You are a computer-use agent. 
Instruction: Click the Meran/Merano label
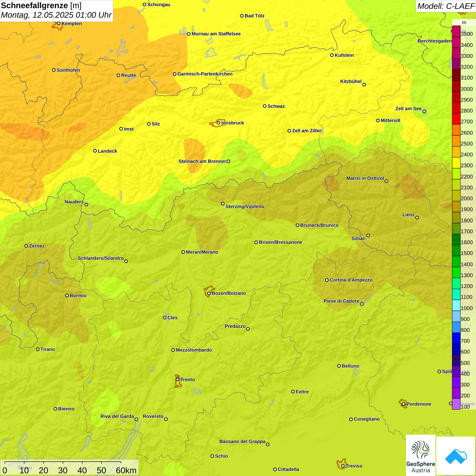coord(202,252)
